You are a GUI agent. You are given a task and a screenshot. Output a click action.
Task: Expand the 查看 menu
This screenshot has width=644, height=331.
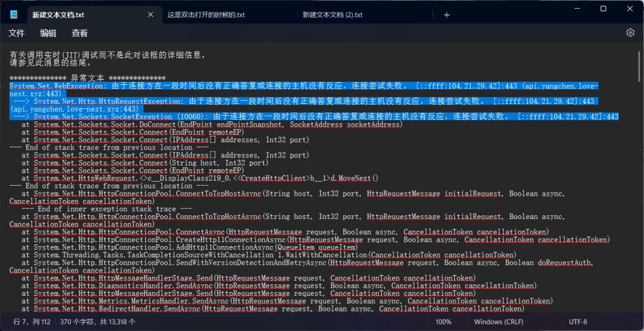pyautogui.click(x=80, y=33)
